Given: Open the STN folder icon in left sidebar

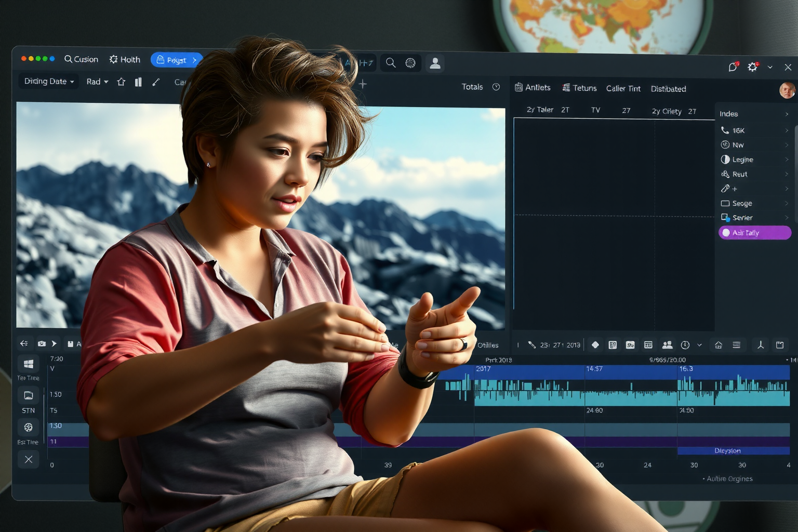Looking at the screenshot, I should [29, 396].
